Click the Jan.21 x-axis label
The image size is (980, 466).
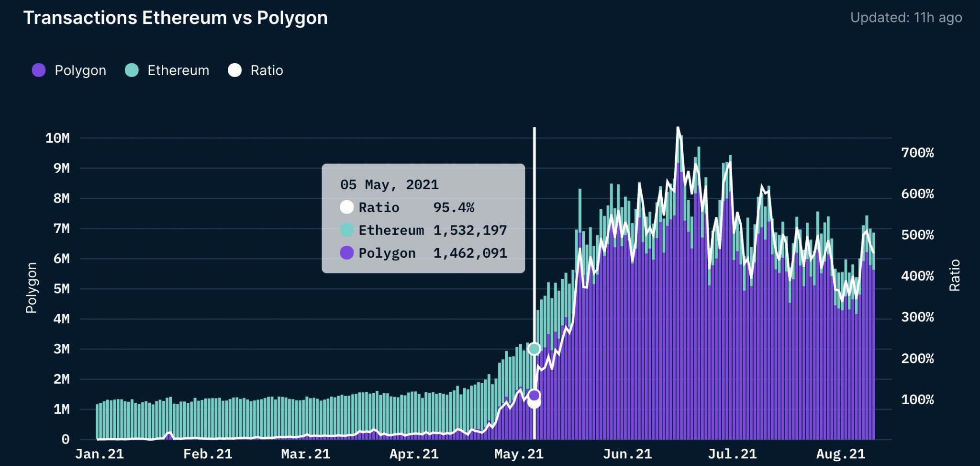(x=100, y=454)
